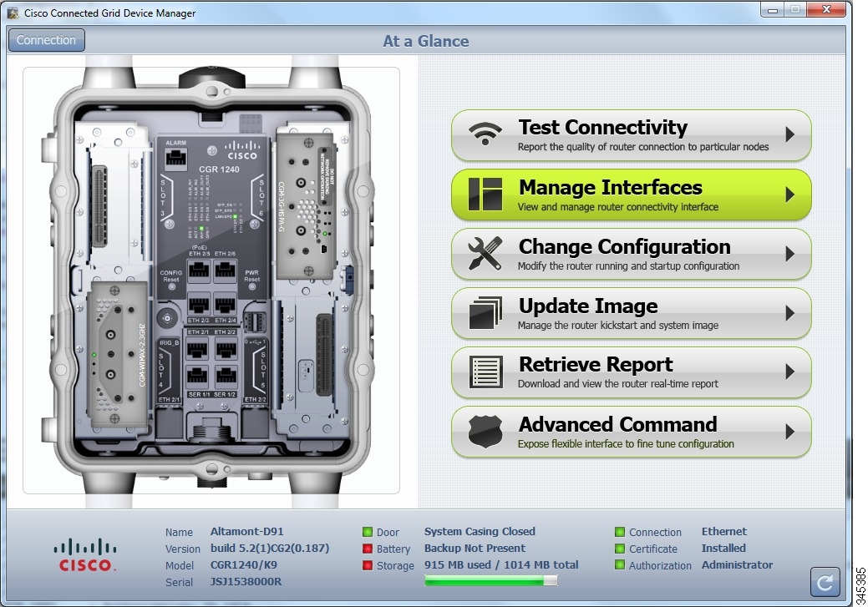Screen dimensions: 868x607
Task: Expand the Retrieve Report arrow
Action: 790,372
